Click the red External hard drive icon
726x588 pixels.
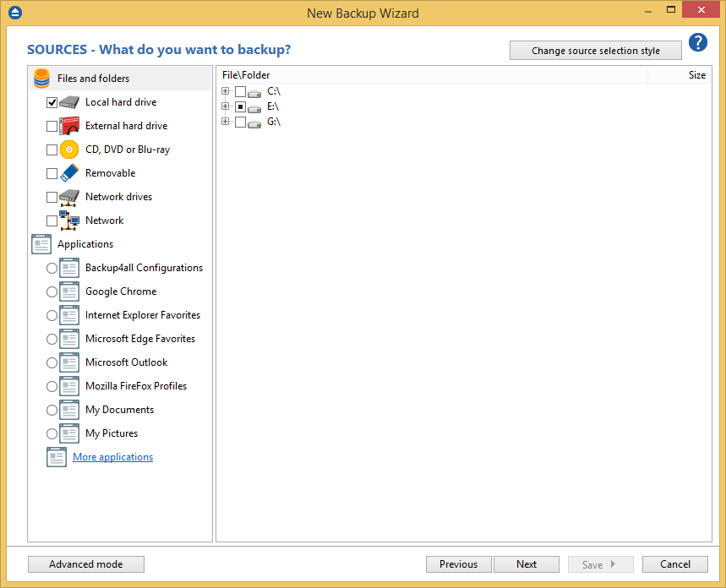[69, 126]
